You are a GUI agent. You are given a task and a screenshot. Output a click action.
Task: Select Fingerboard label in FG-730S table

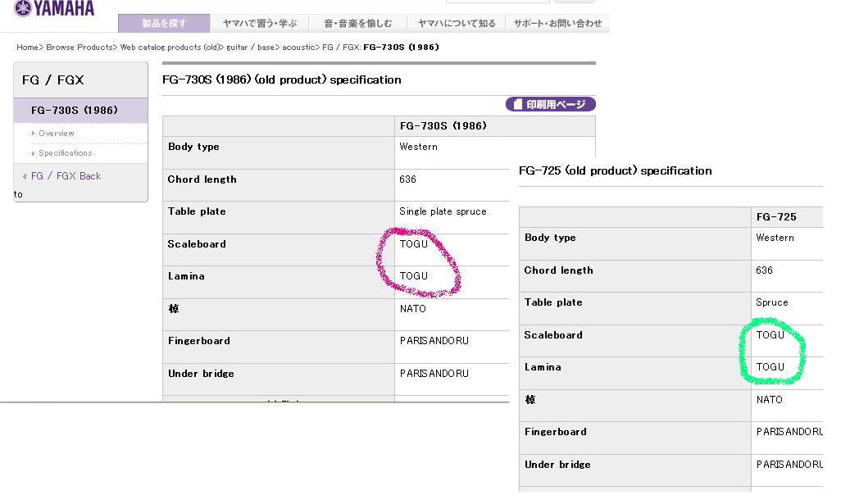[x=199, y=341]
